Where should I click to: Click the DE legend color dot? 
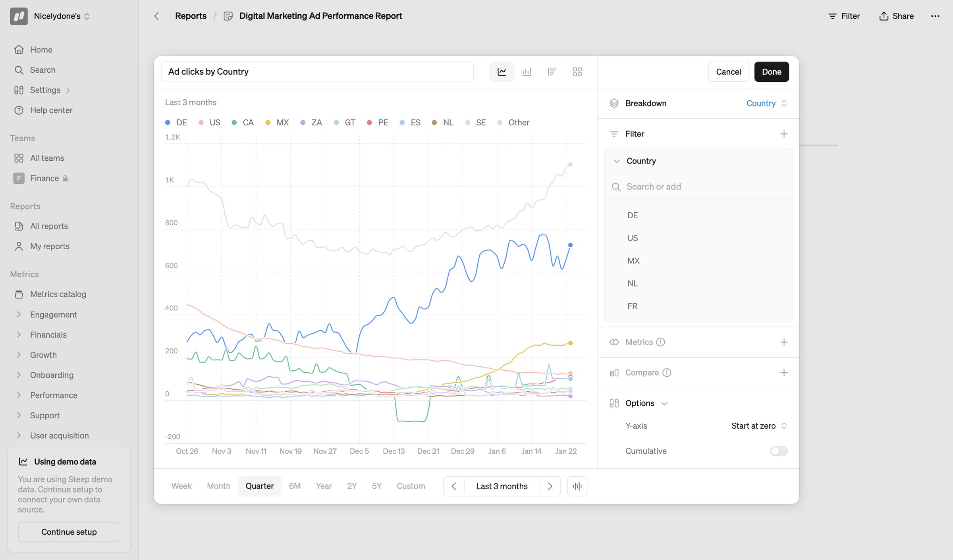click(168, 123)
